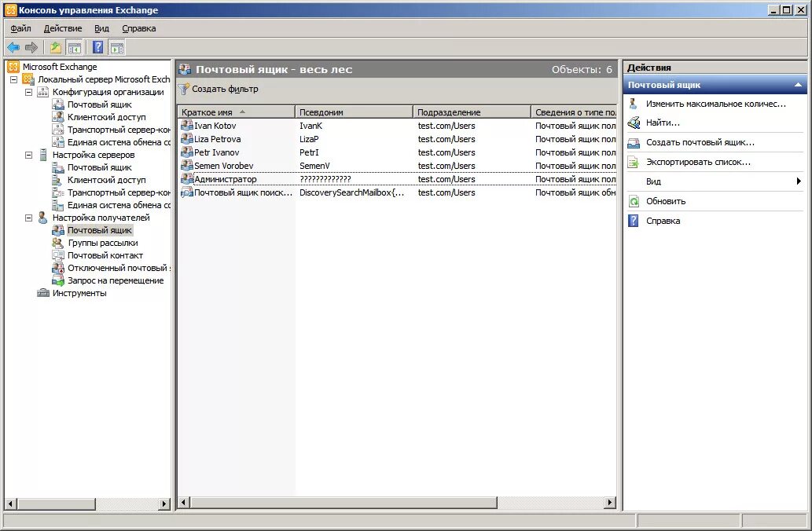Select Транспортный сервер under Настройка серверов
The image size is (812, 531).
[119, 192]
